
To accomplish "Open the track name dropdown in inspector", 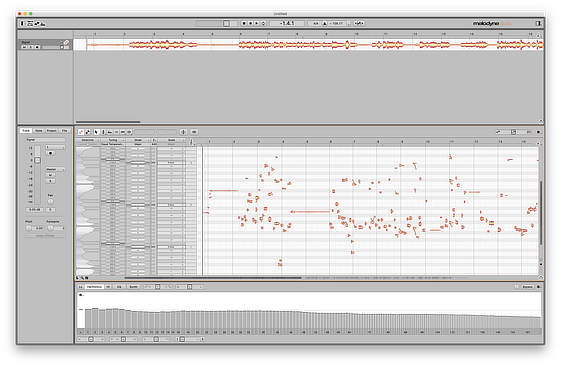I will point(45,140).
